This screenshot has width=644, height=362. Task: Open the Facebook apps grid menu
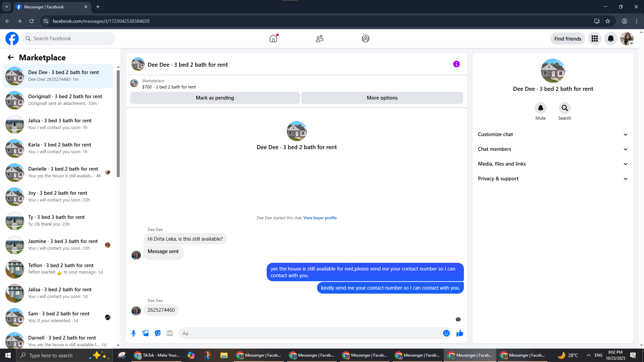[595, 39]
